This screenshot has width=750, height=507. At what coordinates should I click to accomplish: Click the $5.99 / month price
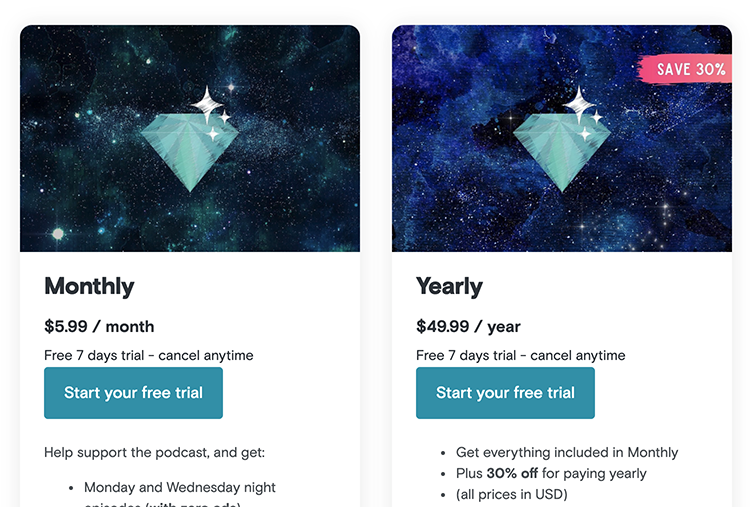(99, 326)
